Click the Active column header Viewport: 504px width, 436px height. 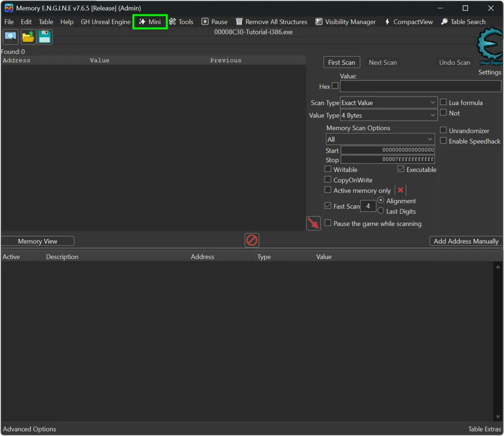point(11,257)
